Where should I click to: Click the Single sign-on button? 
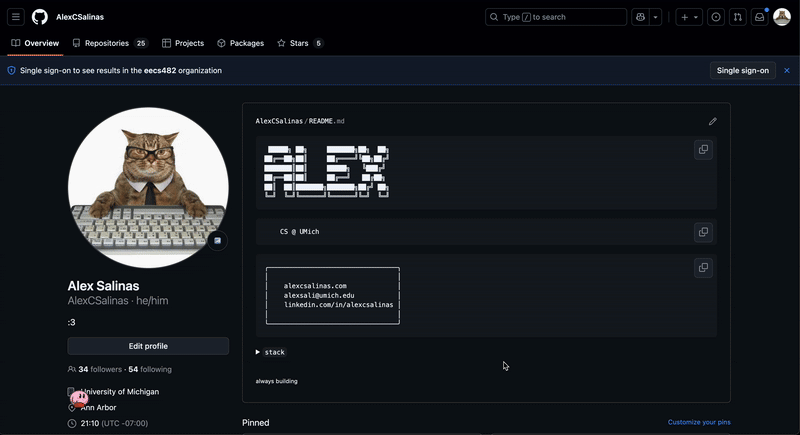(743, 71)
